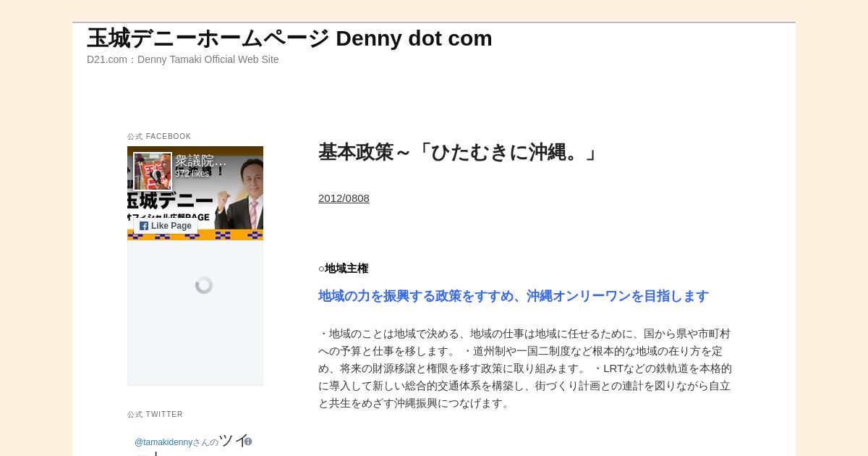Click the paragraph beginning ・地域のことは地域で決める
868x456 pixels.
click(525, 368)
